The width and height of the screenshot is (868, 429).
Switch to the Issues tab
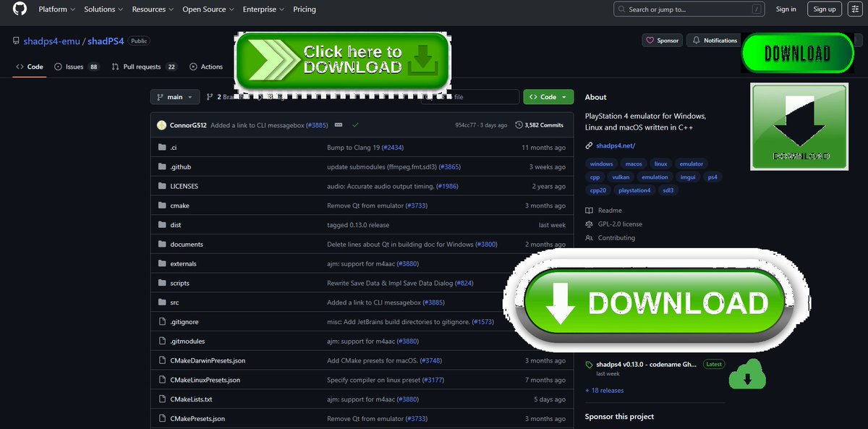[77, 67]
